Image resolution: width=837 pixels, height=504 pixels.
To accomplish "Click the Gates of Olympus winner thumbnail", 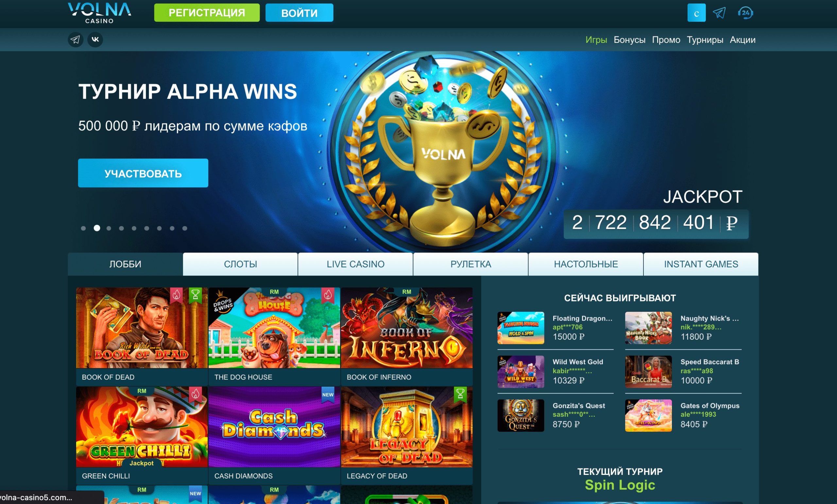I will tap(648, 416).
